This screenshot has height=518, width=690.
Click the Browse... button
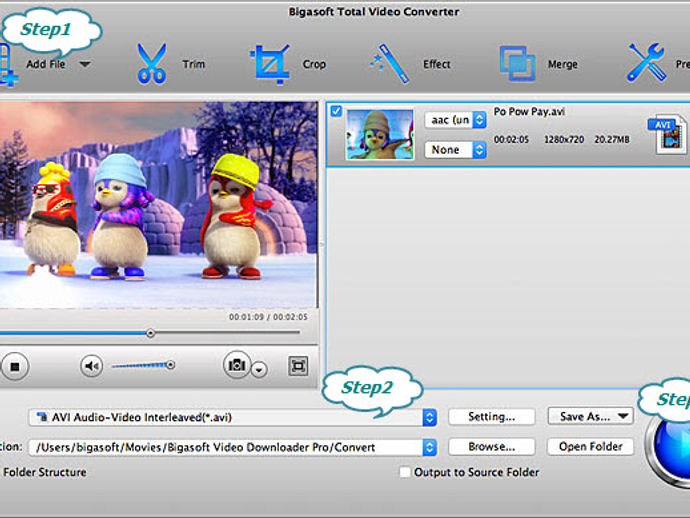point(492,447)
